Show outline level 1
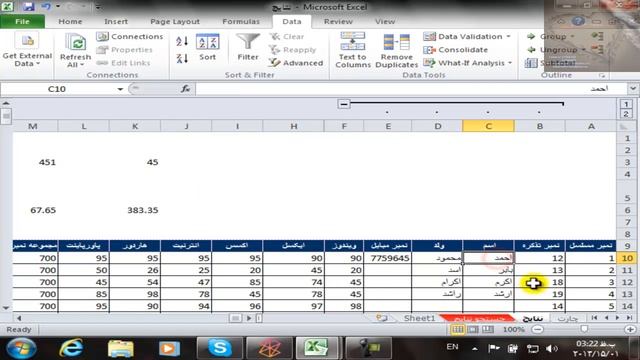Image resolution: width=640 pixels, height=360 pixels. [x=626, y=104]
